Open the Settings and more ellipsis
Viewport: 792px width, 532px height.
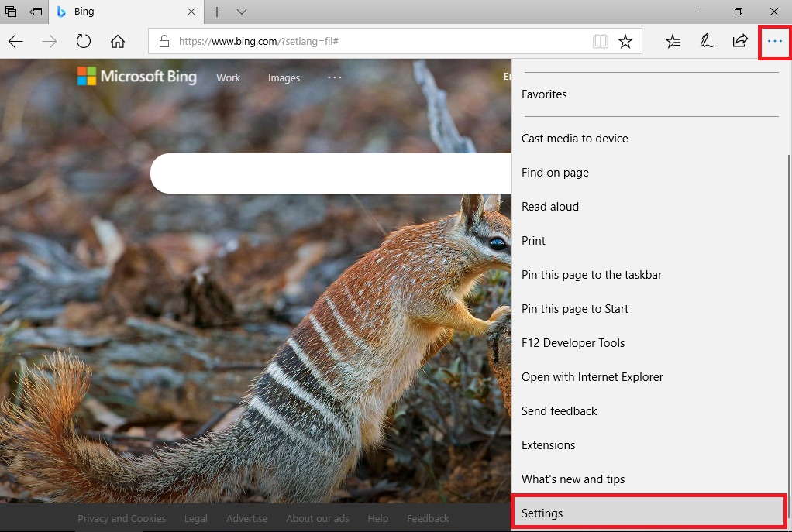(774, 42)
